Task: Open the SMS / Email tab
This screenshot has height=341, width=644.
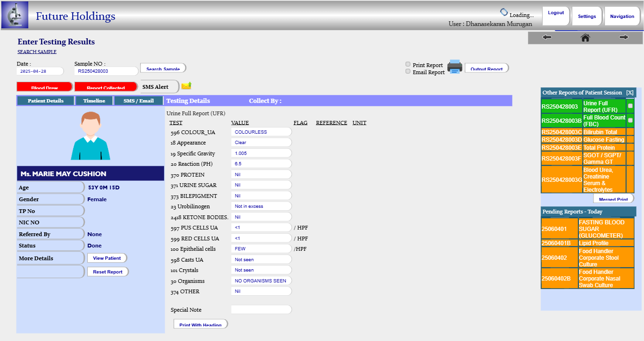Action: [138, 101]
